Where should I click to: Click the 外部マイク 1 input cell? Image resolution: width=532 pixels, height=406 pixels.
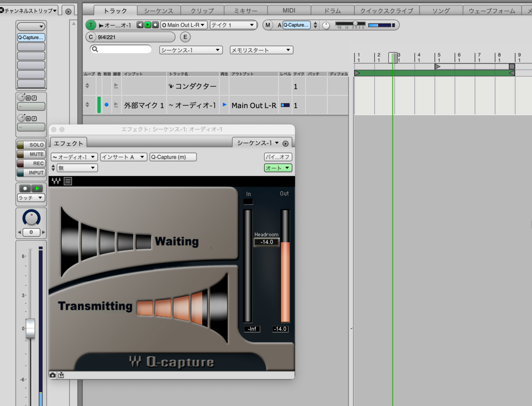pos(144,106)
